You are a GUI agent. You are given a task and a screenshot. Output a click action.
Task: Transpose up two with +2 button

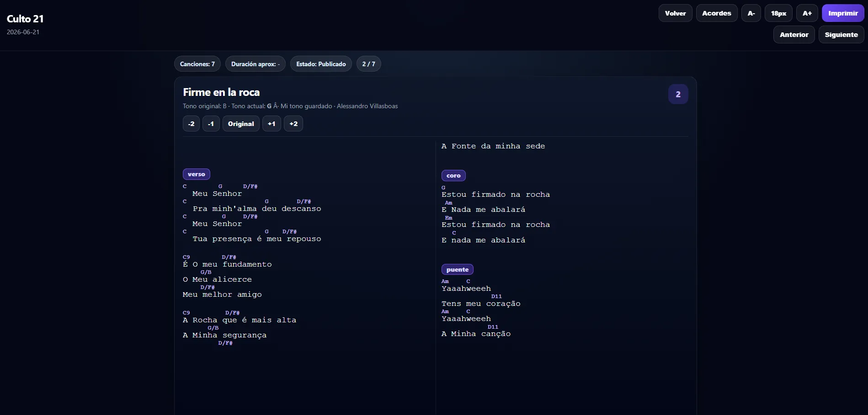pyautogui.click(x=293, y=124)
